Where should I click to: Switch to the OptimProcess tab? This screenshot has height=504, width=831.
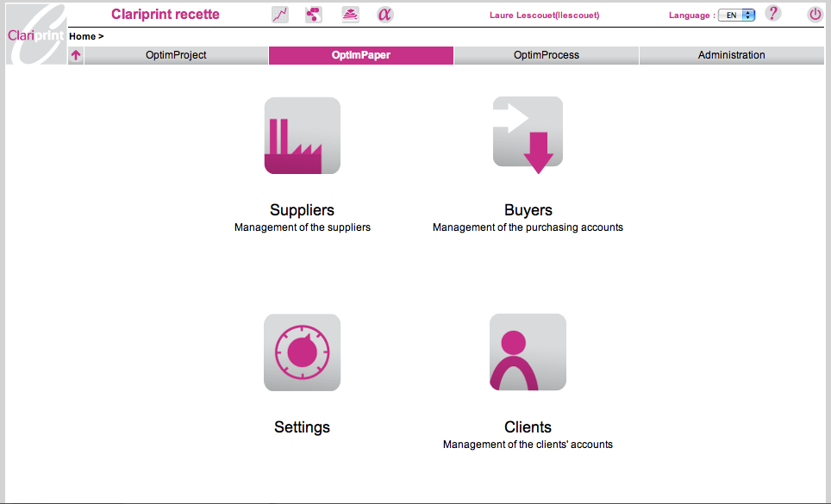click(546, 55)
